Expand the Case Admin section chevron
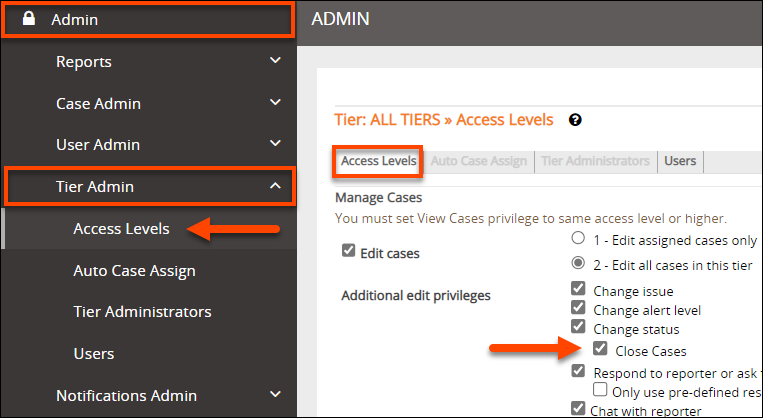 click(x=276, y=104)
